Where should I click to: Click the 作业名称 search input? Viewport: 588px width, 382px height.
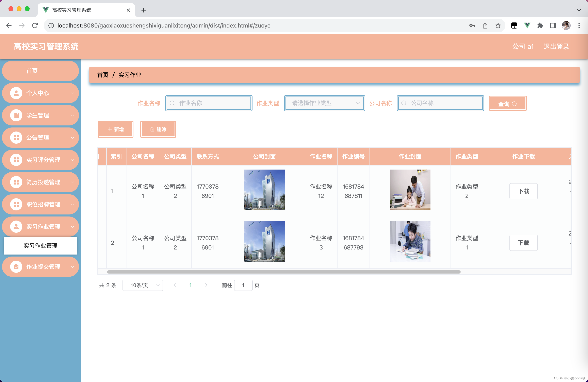(x=209, y=103)
